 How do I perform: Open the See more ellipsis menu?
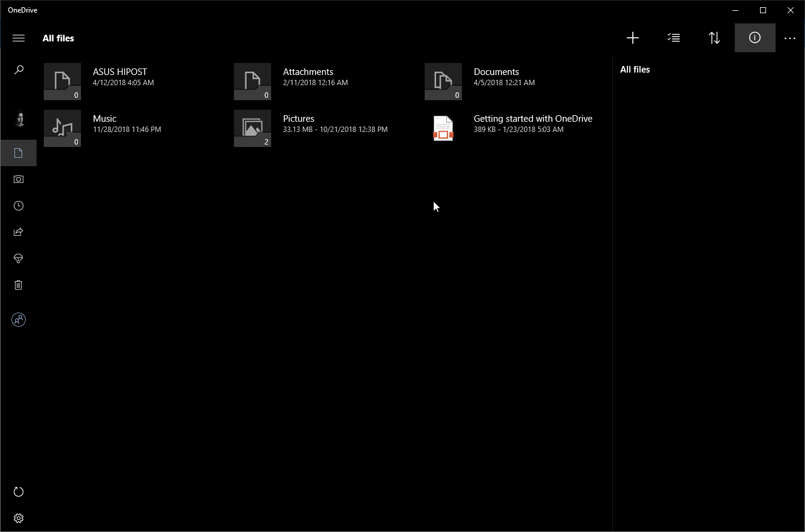click(x=790, y=38)
